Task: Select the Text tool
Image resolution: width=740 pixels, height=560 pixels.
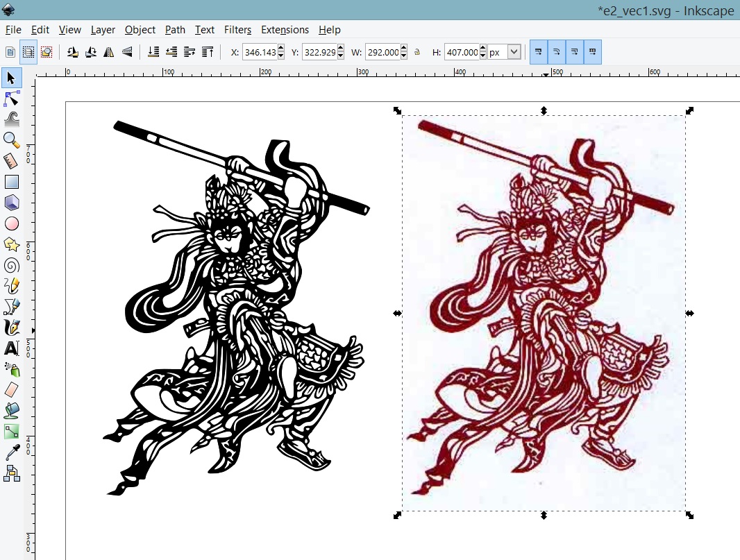Action: [11, 348]
